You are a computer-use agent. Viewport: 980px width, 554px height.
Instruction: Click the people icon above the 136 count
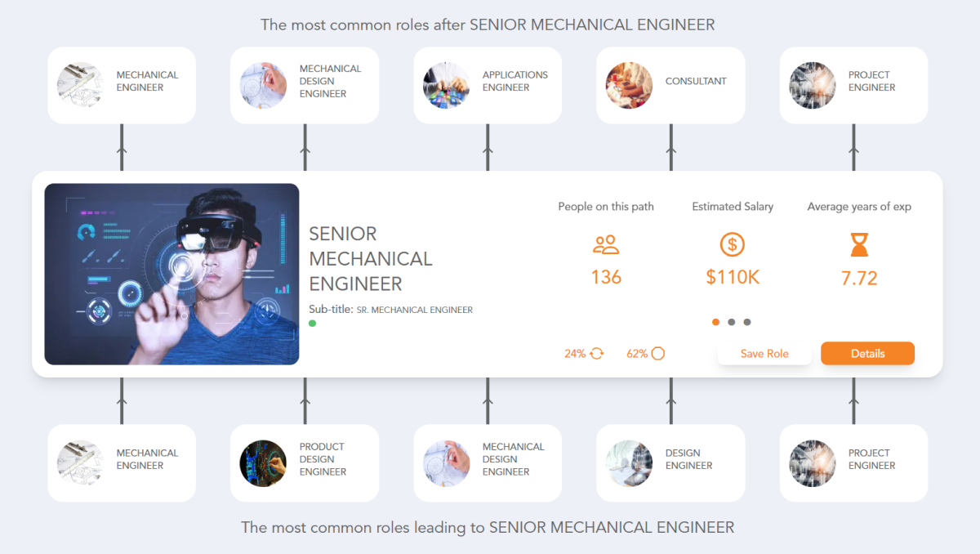(x=606, y=244)
